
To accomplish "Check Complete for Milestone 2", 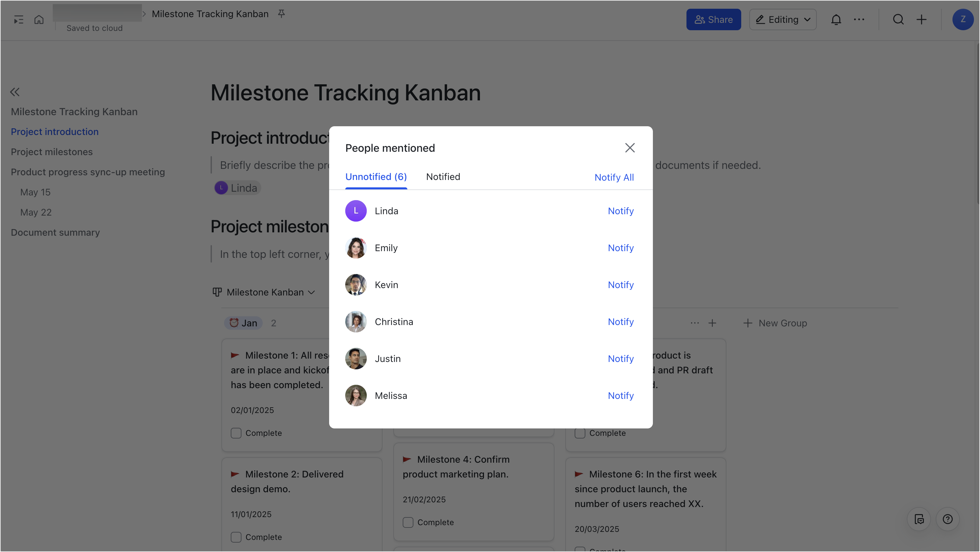I will pyautogui.click(x=236, y=537).
